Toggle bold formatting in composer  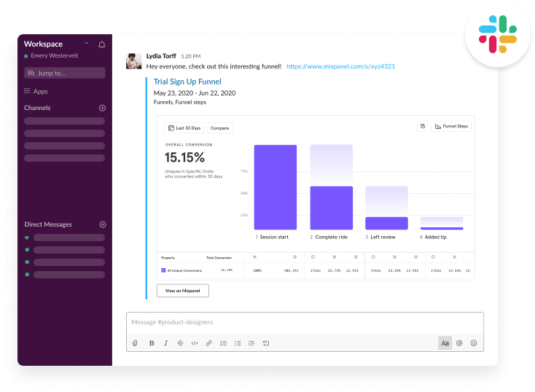pyautogui.click(x=152, y=343)
